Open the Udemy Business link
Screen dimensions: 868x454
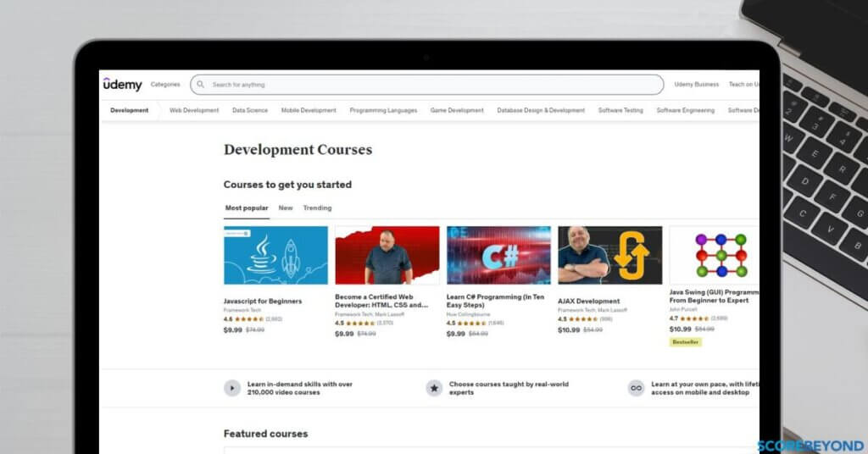697,85
